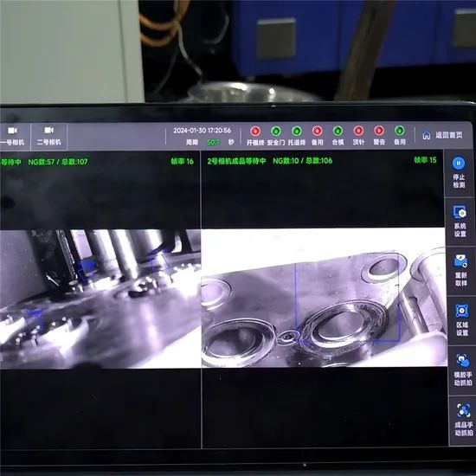The image size is (476, 476).
Task: Click the 重新取样 resample button
Action: point(460,270)
